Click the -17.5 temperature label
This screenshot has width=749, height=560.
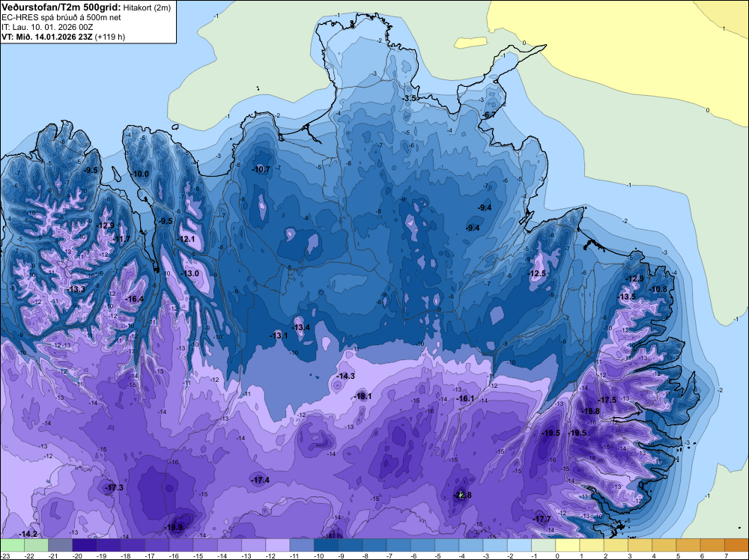pos(607,400)
